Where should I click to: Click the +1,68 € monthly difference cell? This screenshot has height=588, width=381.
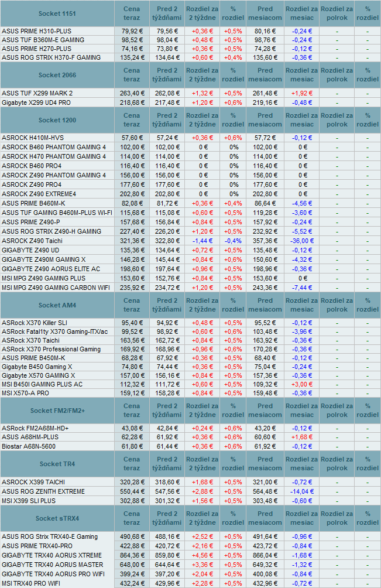click(301, 437)
